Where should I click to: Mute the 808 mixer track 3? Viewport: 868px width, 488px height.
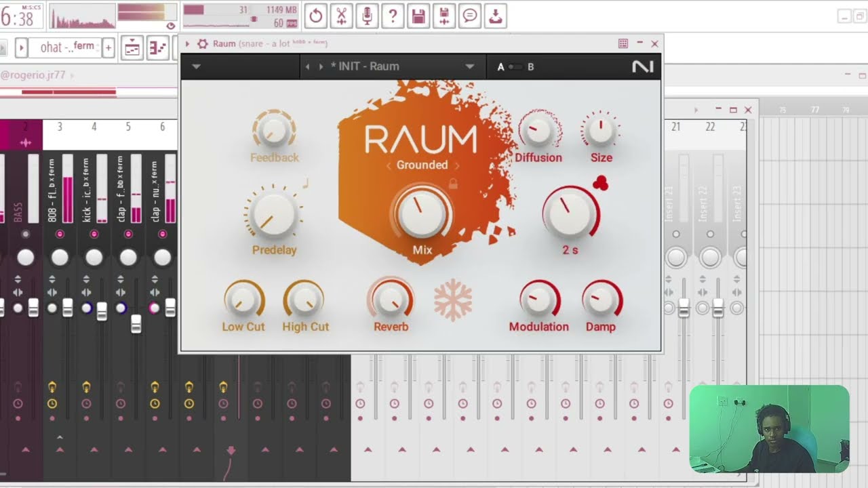pos(60,234)
